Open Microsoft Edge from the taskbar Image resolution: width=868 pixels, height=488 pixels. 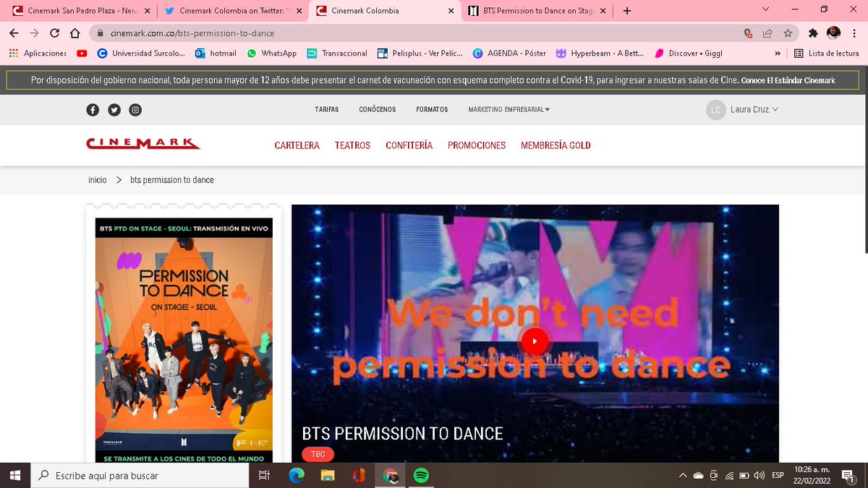pos(296,475)
